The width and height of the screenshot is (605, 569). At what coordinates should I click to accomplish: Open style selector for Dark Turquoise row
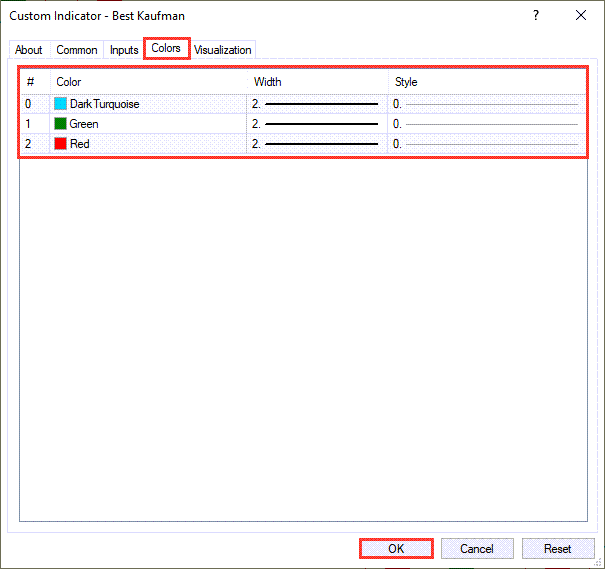point(487,104)
